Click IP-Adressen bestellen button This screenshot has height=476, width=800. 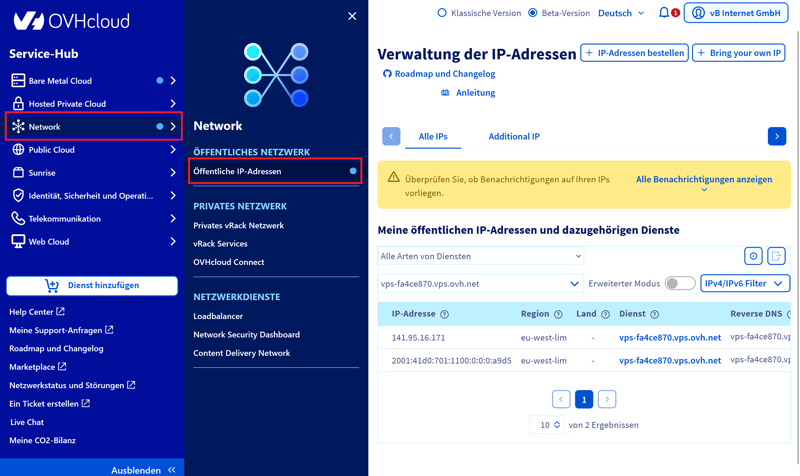(x=634, y=53)
